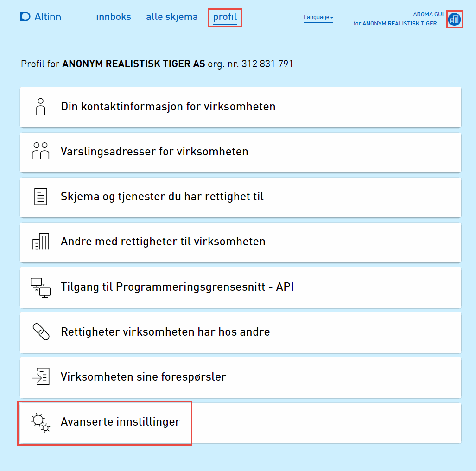Click the arrow-document icon for forespørsler

click(40, 376)
